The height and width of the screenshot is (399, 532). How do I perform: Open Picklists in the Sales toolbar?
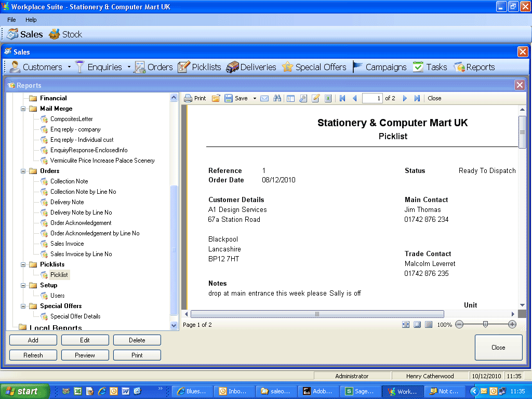[199, 67]
